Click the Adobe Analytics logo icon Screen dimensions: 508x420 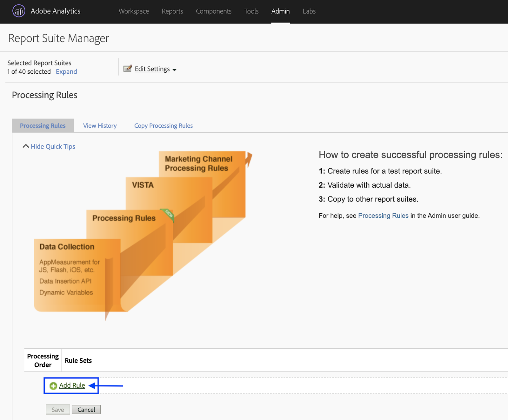(x=19, y=11)
